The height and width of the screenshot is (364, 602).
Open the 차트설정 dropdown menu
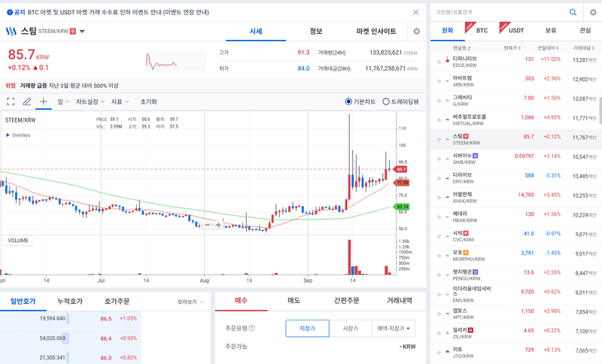point(90,102)
